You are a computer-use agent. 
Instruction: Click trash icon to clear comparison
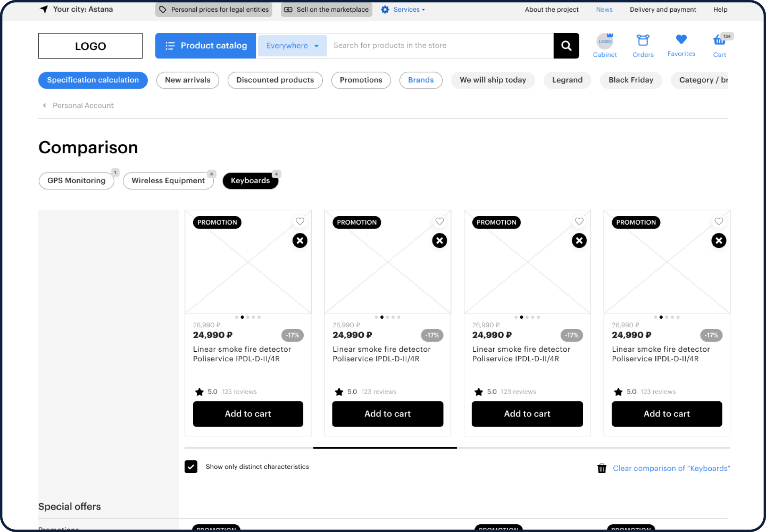pyautogui.click(x=601, y=468)
